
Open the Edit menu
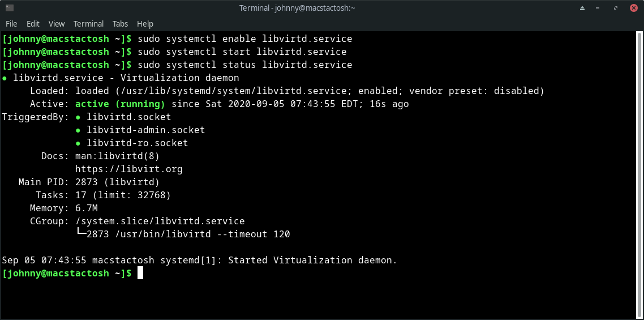pyautogui.click(x=33, y=24)
